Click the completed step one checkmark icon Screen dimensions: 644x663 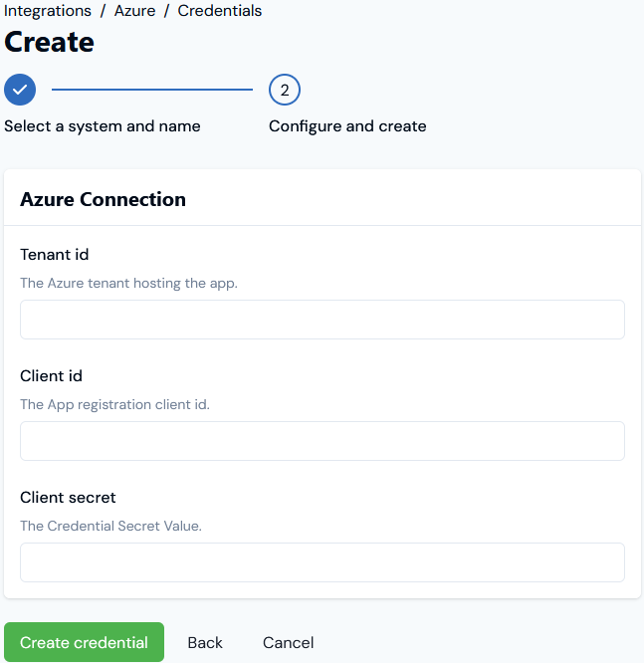tap(20, 90)
